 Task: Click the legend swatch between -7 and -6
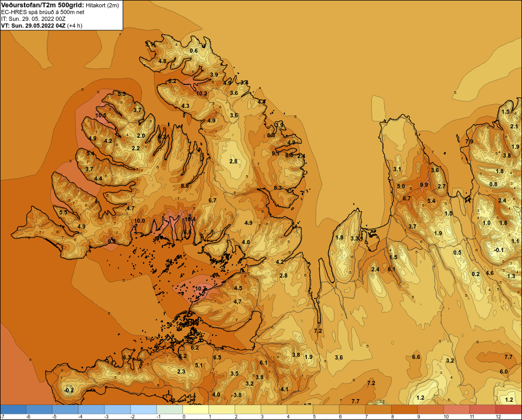[13, 409]
